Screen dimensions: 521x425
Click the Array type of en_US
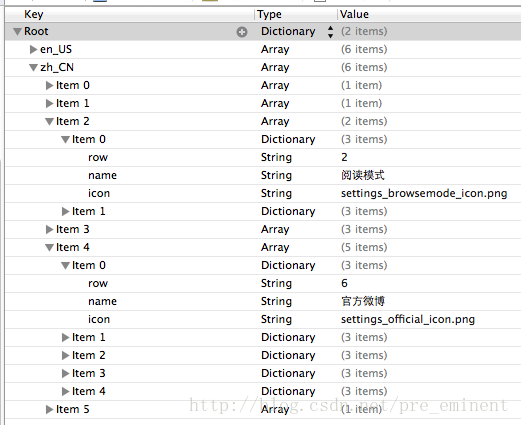point(275,50)
